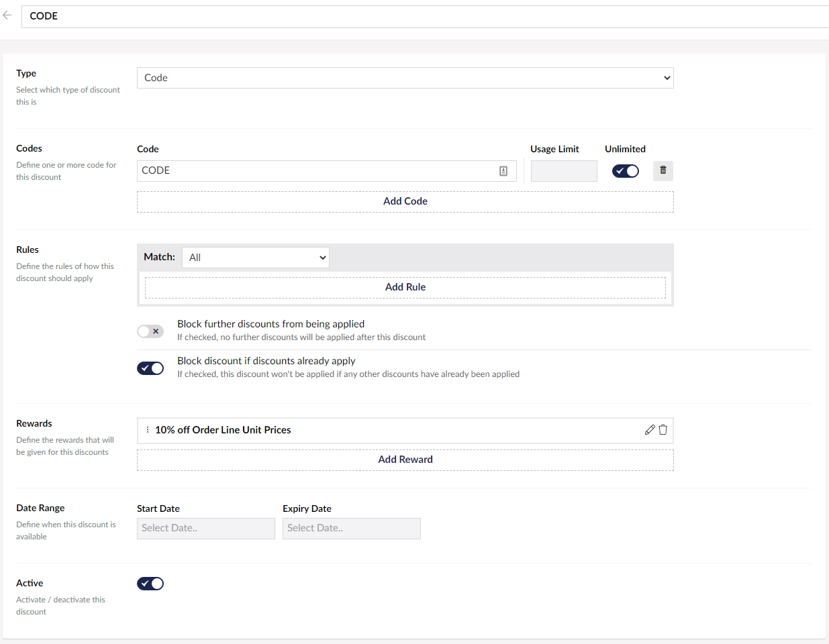This screenshot has width=829, height=644.
Task: Click the Usage Limit input field
Action: pos(564,171)
